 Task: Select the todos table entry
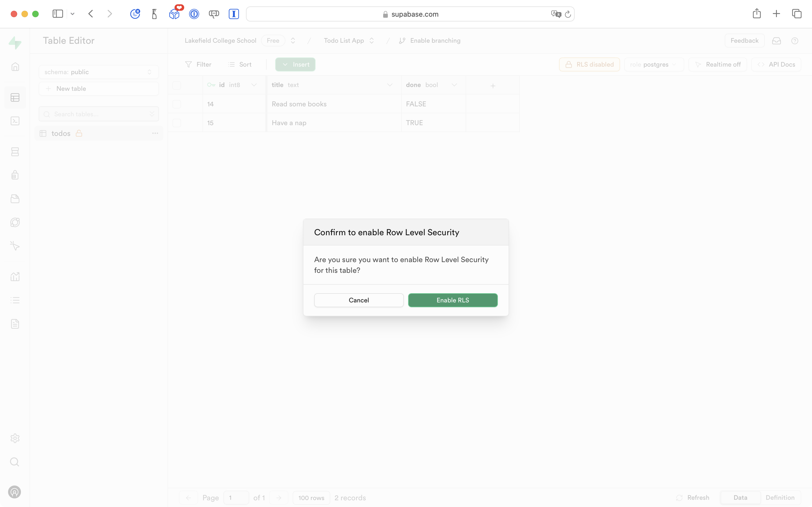61,133
